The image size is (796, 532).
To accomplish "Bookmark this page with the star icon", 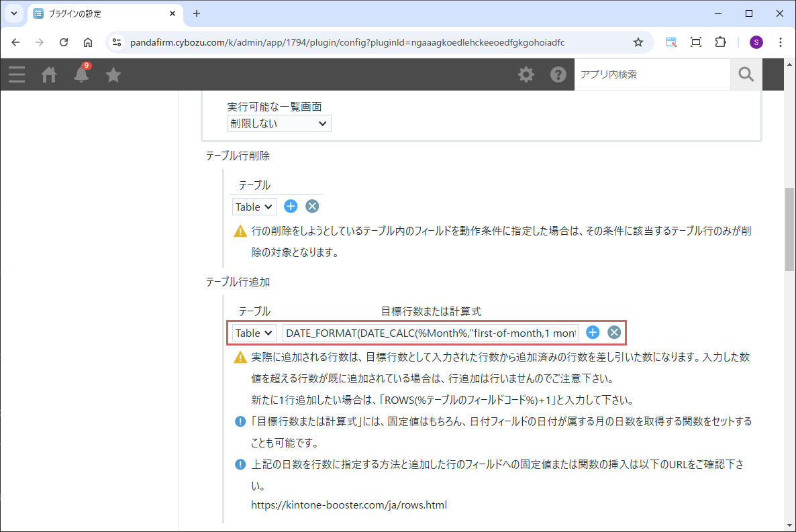I will click(638, 42).
